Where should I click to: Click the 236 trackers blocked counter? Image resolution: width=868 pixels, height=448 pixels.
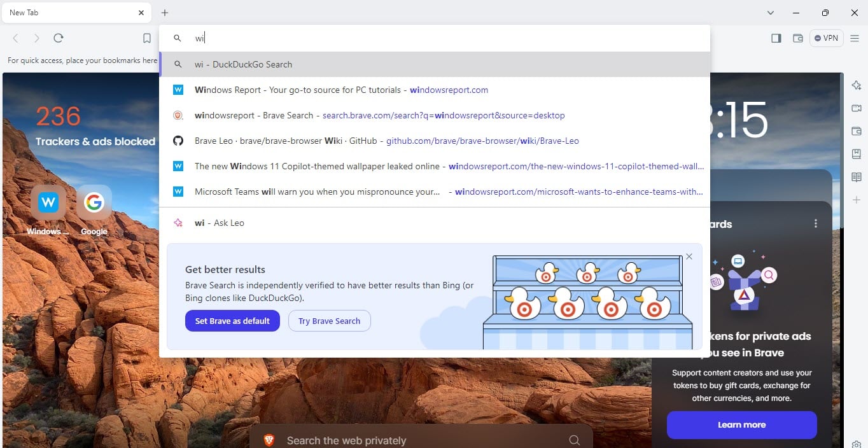tap(58, 116)
